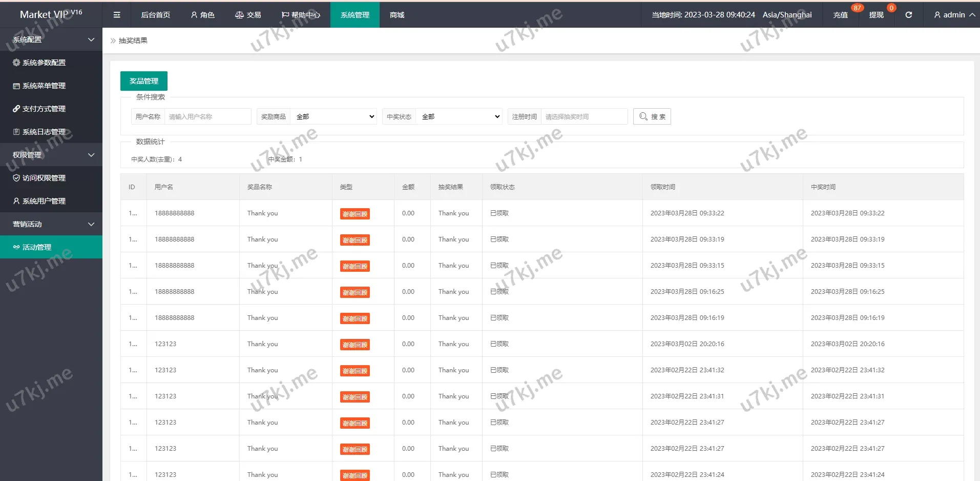This screenshot has width=980, height=481.
Task: Expand the 奖励商品 dropdown
Action: 333,116
